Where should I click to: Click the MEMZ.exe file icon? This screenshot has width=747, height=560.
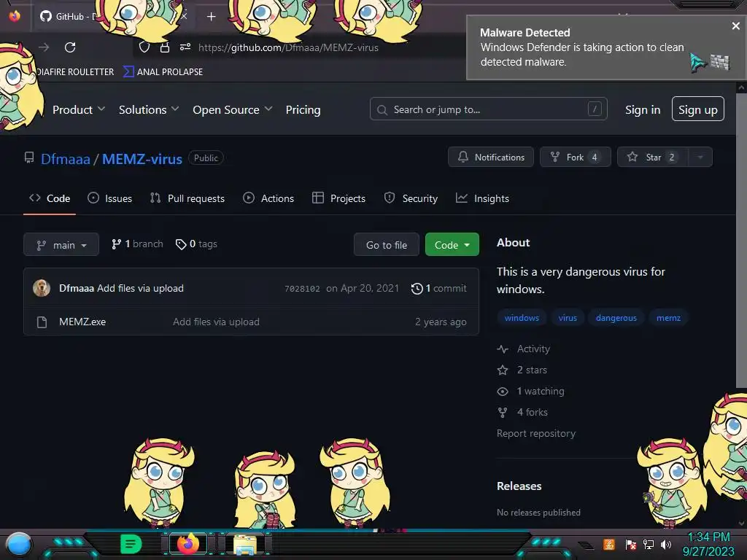(x=42, y=322)
